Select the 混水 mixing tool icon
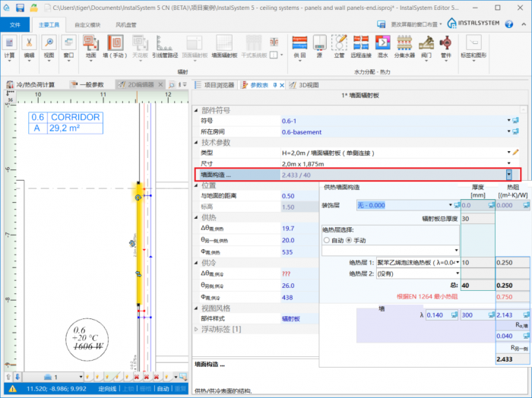The height and width of the screenshot is (398, 532). click(382, 45)
